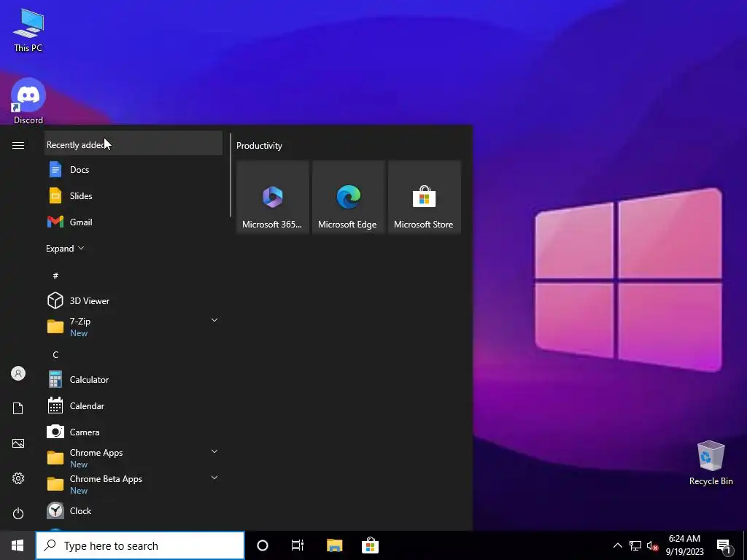The width and height of the screenshot is (747, 560).
Task: Open the Recycle Bin on desktop
Action: pos(711,463)
